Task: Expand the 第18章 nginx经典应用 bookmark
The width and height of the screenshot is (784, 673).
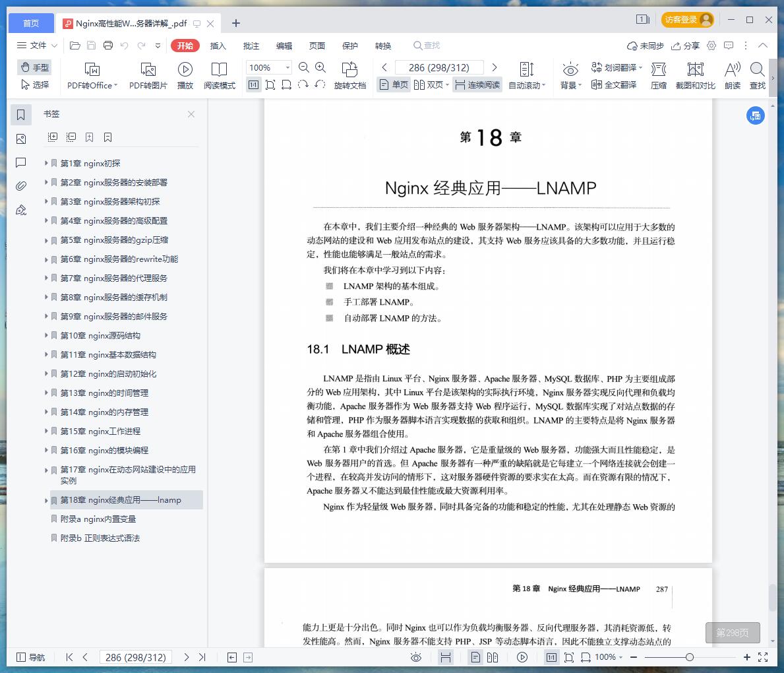Action: tap(46, 500)
